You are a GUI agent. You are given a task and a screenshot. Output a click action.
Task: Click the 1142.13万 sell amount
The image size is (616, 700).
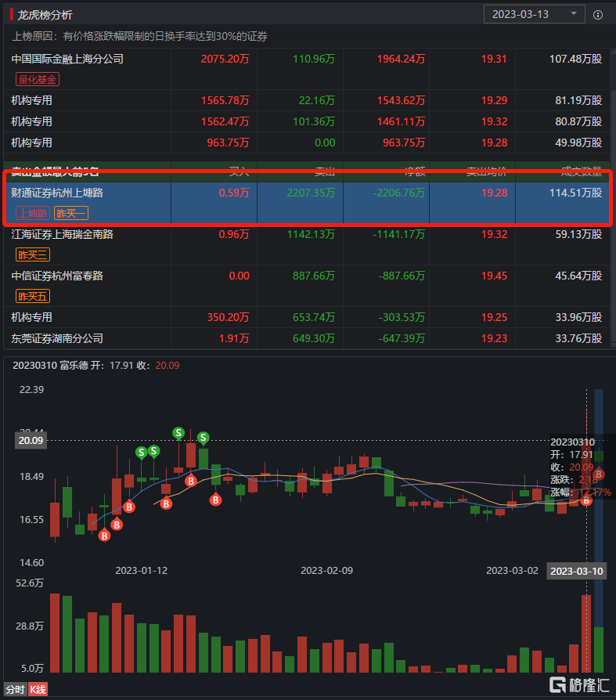(311, 234)
